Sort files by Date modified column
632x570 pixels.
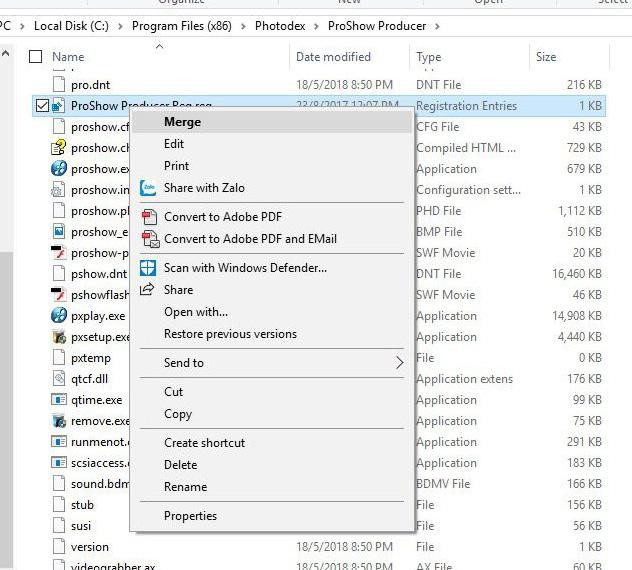[333, 57]
